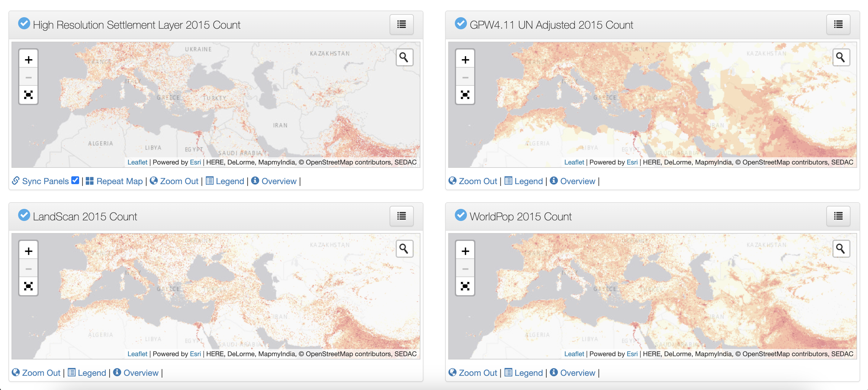Screen dimensions: 868x390
Task: Toggle blue check beside LandScan 2015 Count
Action: tap(24, 215)
